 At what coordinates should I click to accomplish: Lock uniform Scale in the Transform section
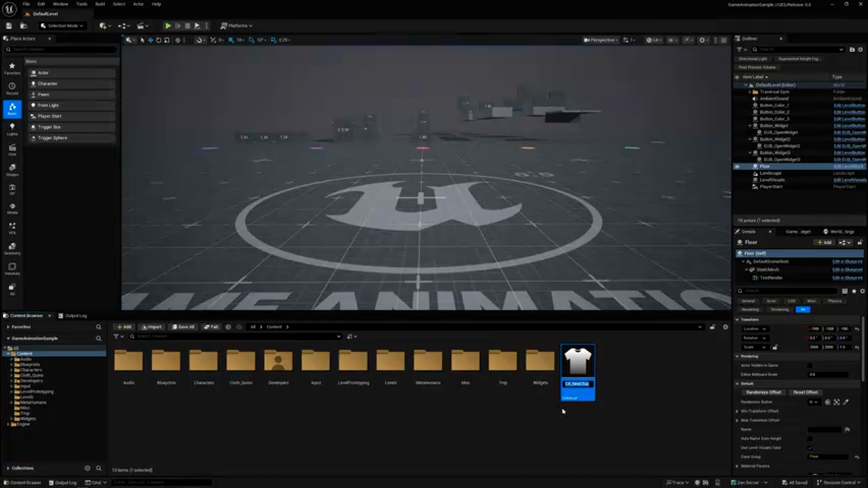tap(775, 346)
